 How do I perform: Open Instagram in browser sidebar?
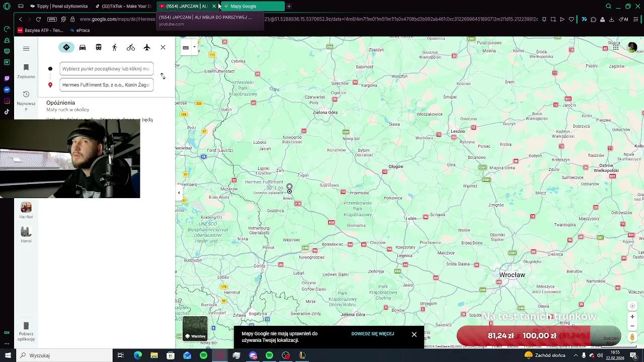pos(7,101)
